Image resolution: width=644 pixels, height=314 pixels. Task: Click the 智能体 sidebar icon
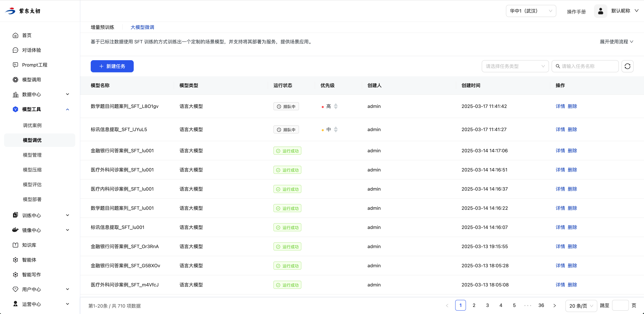click(15, 260)
